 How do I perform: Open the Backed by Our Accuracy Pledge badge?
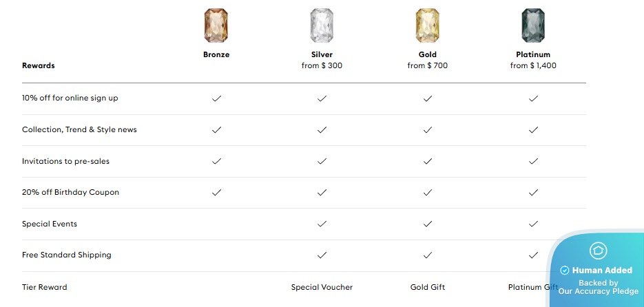(598, 287)
